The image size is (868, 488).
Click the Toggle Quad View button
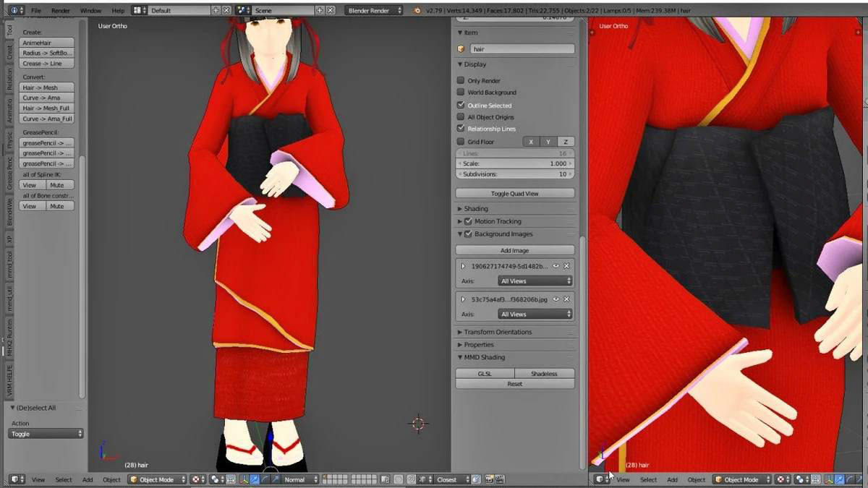pos(515,194)
